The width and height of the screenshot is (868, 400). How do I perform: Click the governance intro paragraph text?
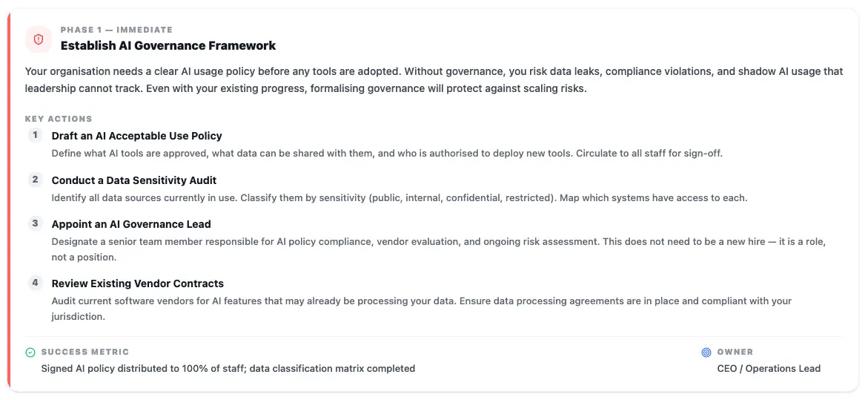pyautogui.click(x=434, y=80)
